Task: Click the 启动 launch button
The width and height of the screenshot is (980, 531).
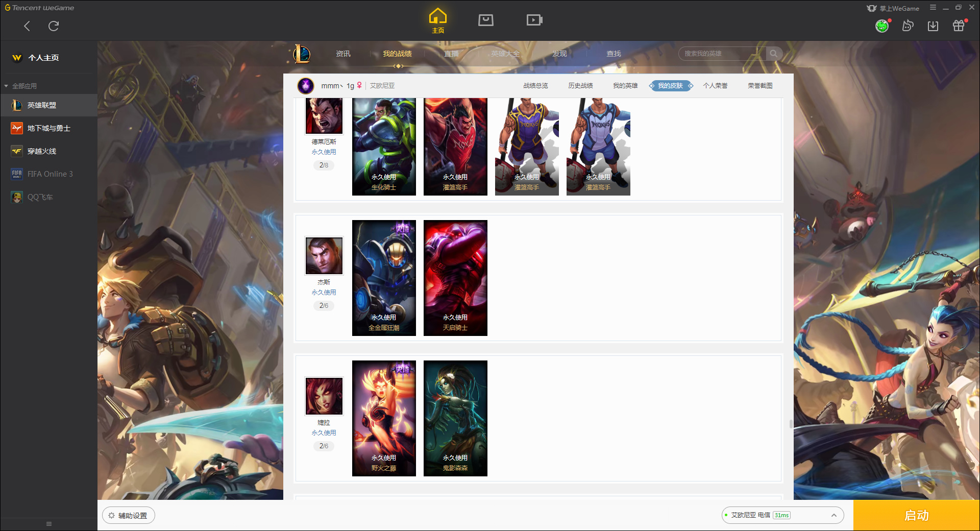Action: click(917, 516)
